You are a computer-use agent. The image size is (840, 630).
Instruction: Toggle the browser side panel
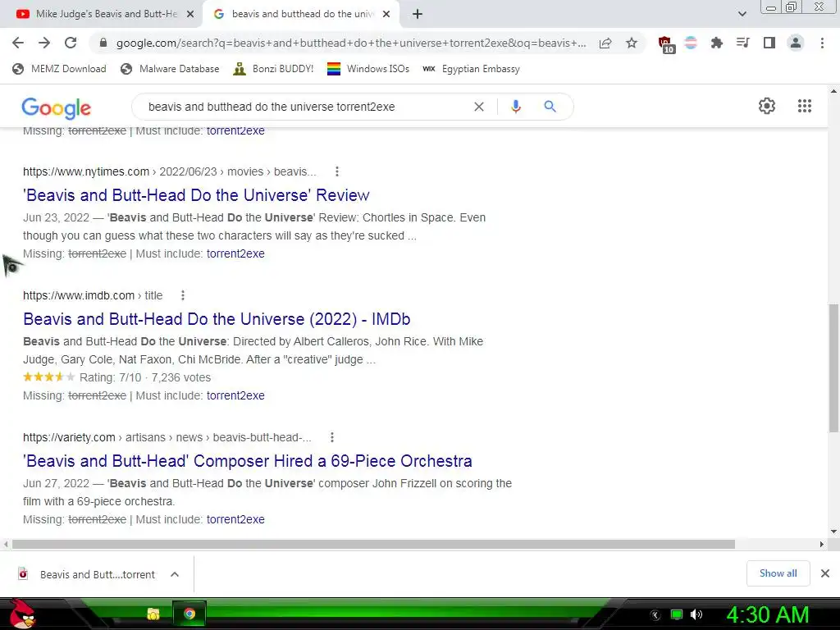[x=769, y=43]
